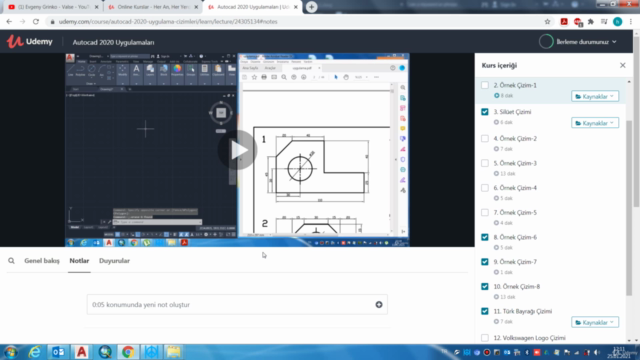Click the new note input field

237,304
